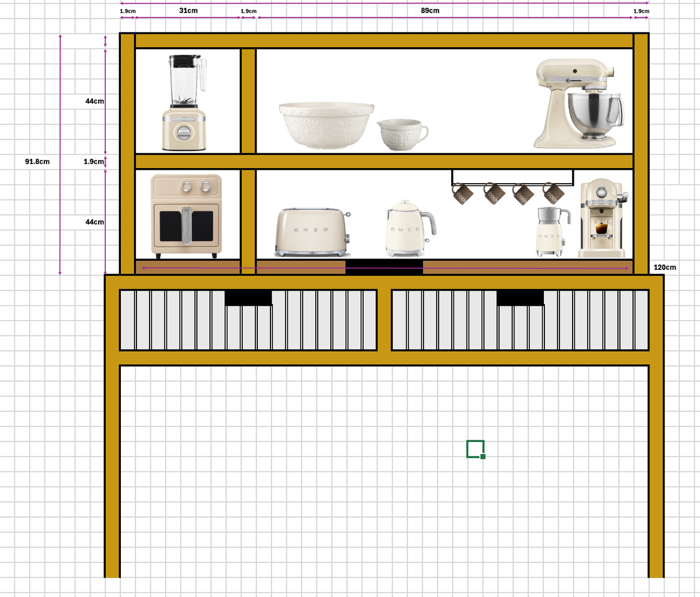Image resolution: width=700 pixels, height=597 pixels.
Task: Click the SMEG toaster image
Action: coord(311,230)
